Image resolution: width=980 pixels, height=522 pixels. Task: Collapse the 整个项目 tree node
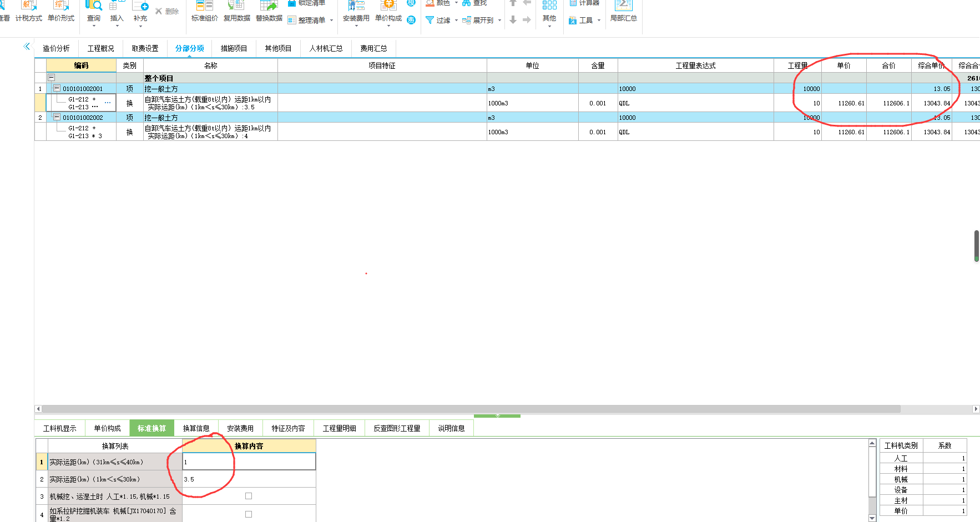point(51,78)
